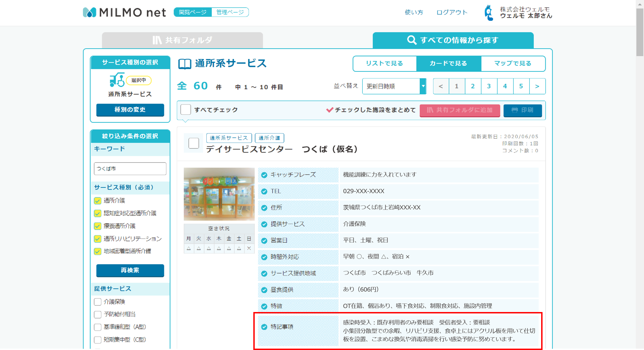Switch to マップで見る view
This screenshot has width=644, height=350.
(x=513, y=64)
